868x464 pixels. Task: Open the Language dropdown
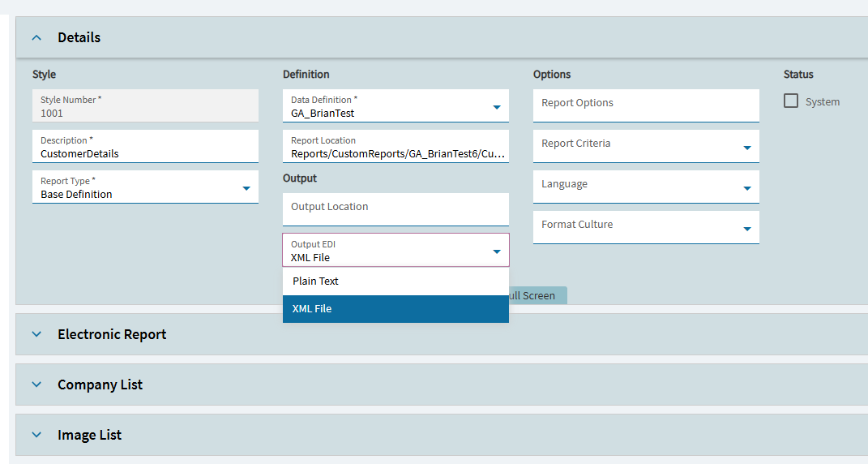pyautogui.click(x=746, y=188)
